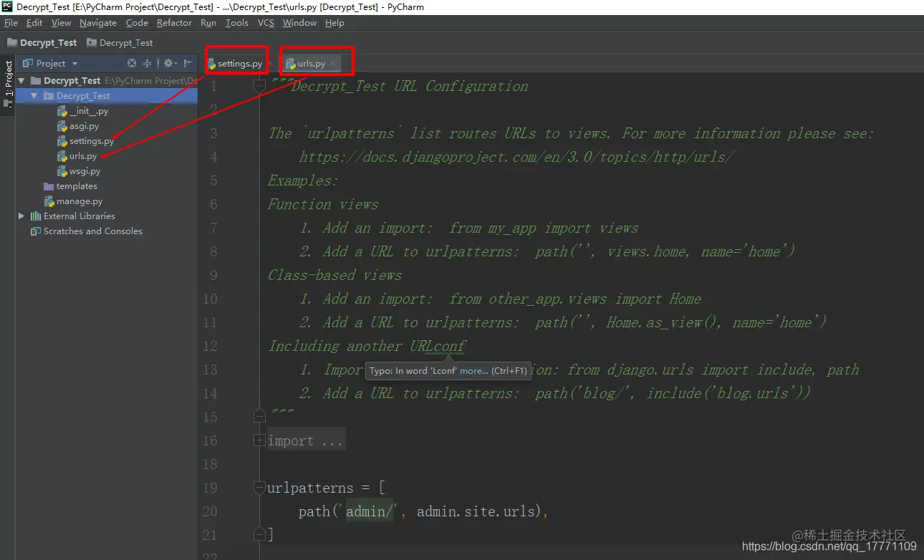Click the urls.py file icon in tree
The image size is (924, 560).
[x=62, y=156]
